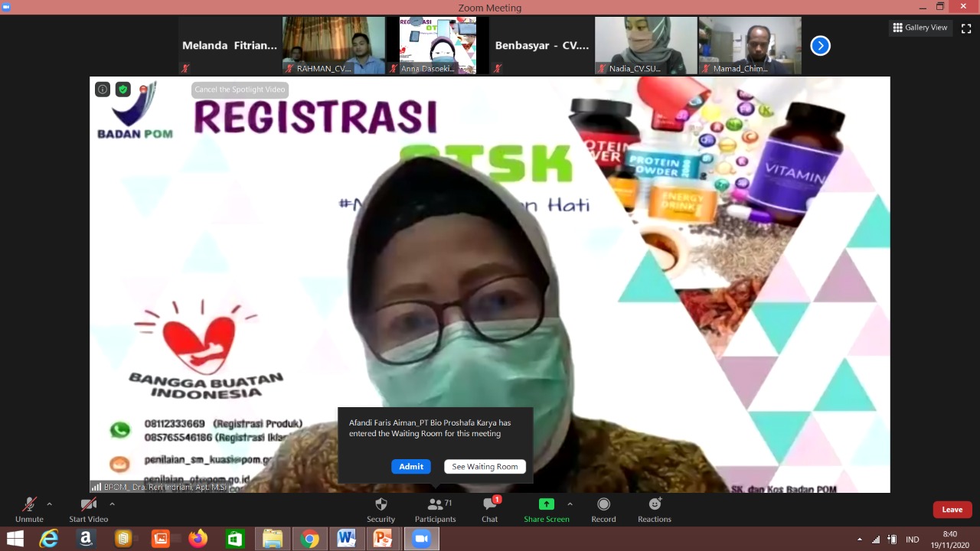This screenshot has width=980, height=551.
Task: Open the Reactions emoji icon
Action: click(x=655, y=504)
